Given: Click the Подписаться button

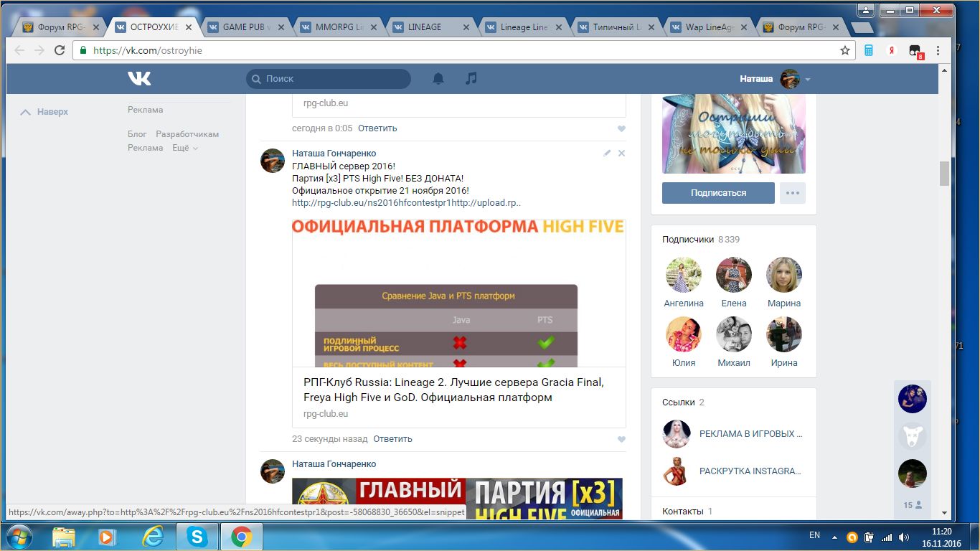Looking at the screenshot, I should (x=718, y=193).
